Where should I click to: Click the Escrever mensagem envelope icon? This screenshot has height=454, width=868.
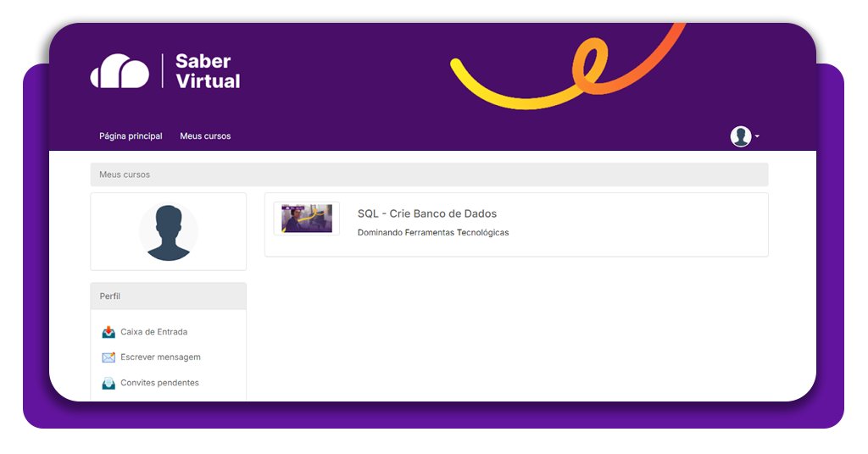(x=108, y=357)
